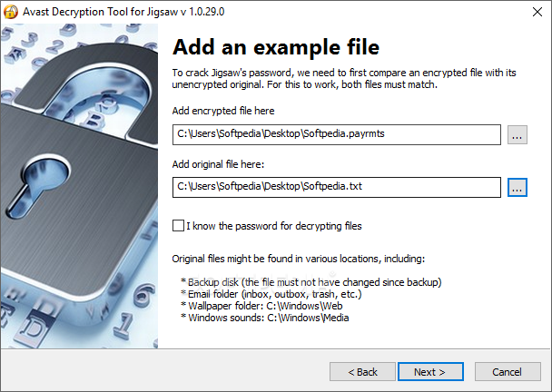Click the 'Add original file here:' label
This screenshot has width=552, height=392.
click(218, 164)
